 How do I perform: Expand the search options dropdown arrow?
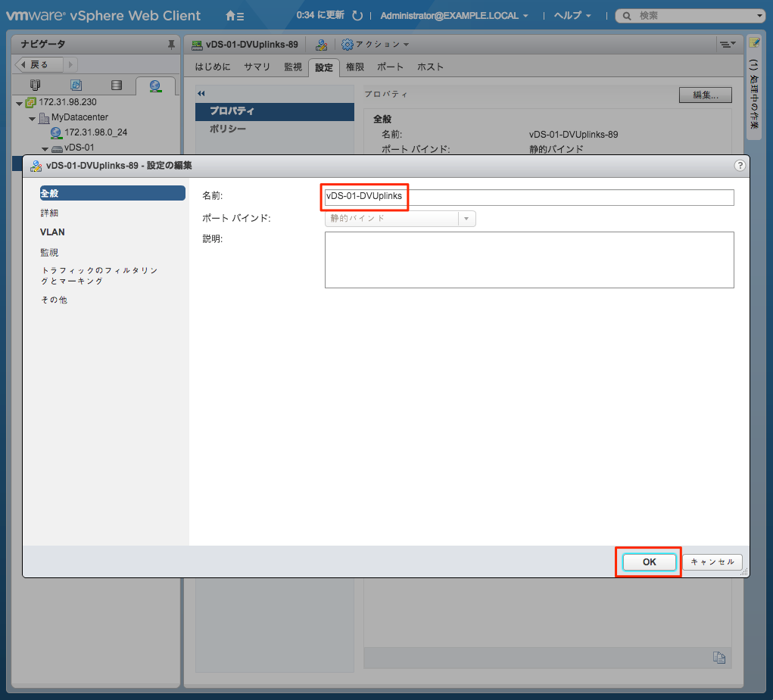[x=759, y=16]
